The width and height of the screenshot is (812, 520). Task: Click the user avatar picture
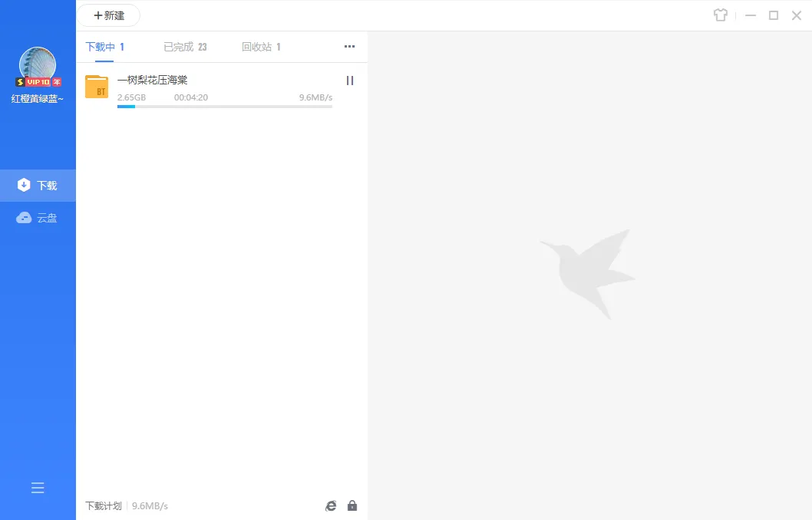(x=38, y=64)
